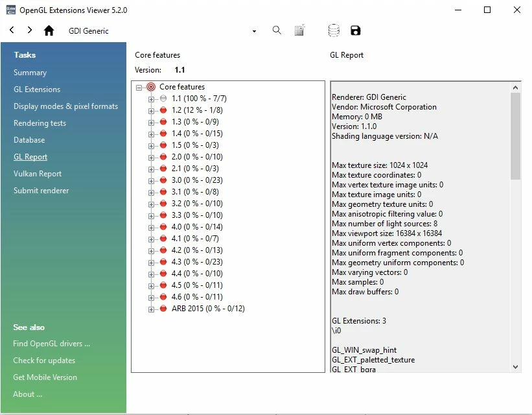
Task: Open the Vulkan Report task
Action: (x=38, y=174)
